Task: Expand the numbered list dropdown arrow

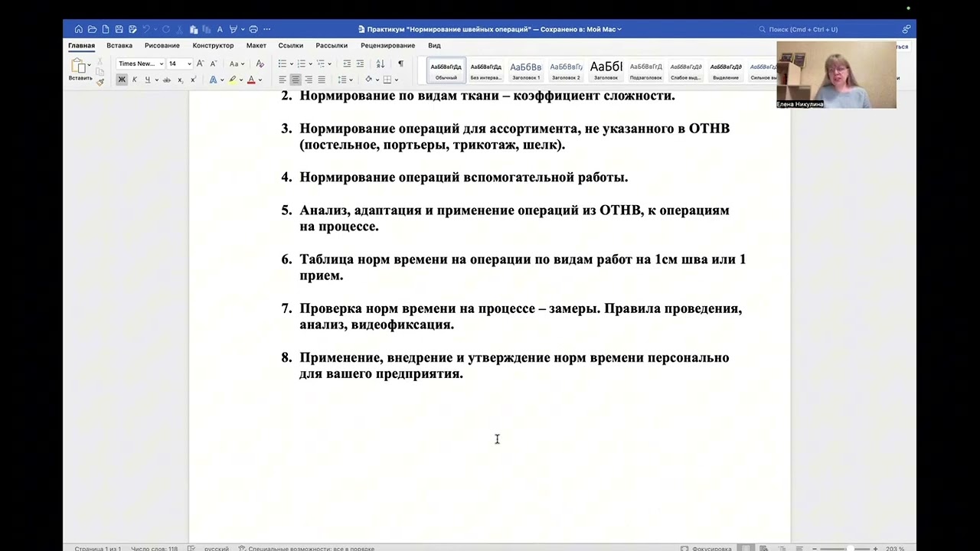Action: pyautogui.click(x=310, y=64)
